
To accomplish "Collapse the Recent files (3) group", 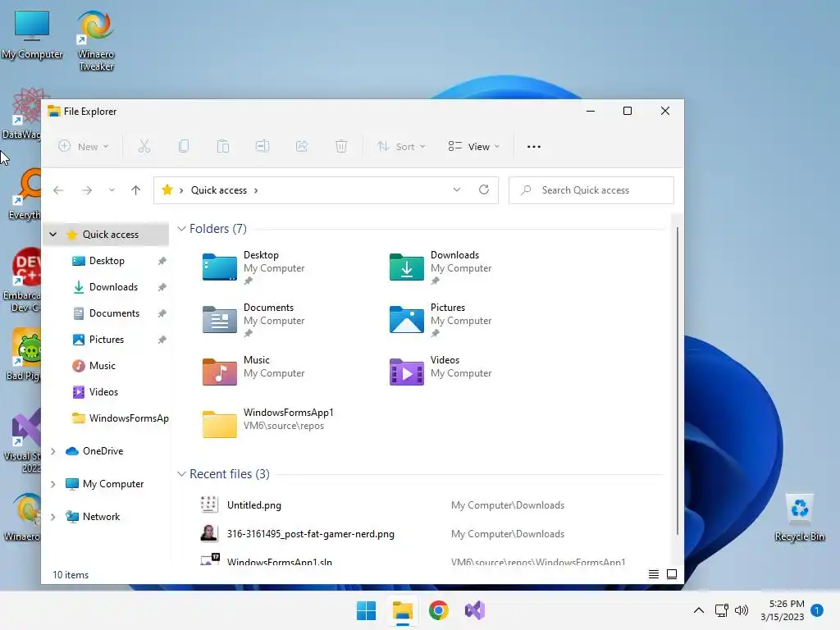I will (x=181, y=474).
